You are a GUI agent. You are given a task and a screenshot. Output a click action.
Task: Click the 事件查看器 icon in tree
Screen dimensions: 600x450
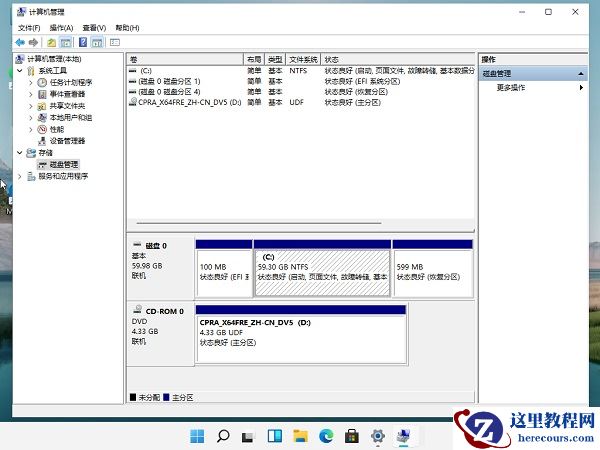(x=42, y=94)
